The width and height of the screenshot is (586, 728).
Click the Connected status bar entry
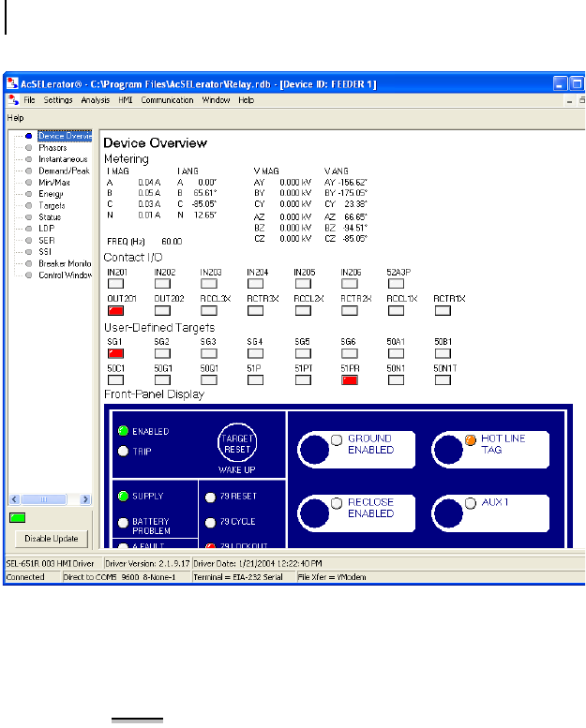tap(25, 577)
